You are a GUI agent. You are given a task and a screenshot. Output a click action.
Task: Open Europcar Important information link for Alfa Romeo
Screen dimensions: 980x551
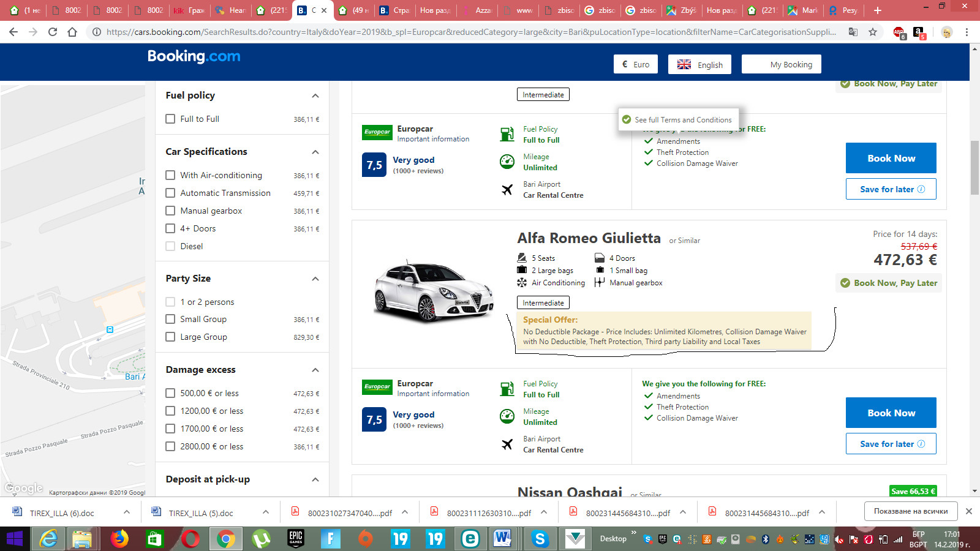(x=433, y=394)
